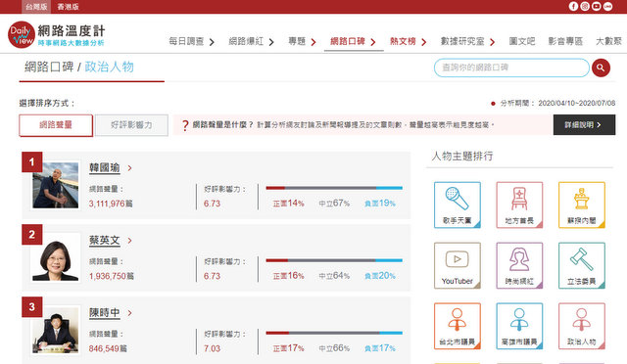Image resolution: width=627 pixels, height=364 pixels.
Task: Expand arrow next to 網路爆紅
Action: (271, 42)
